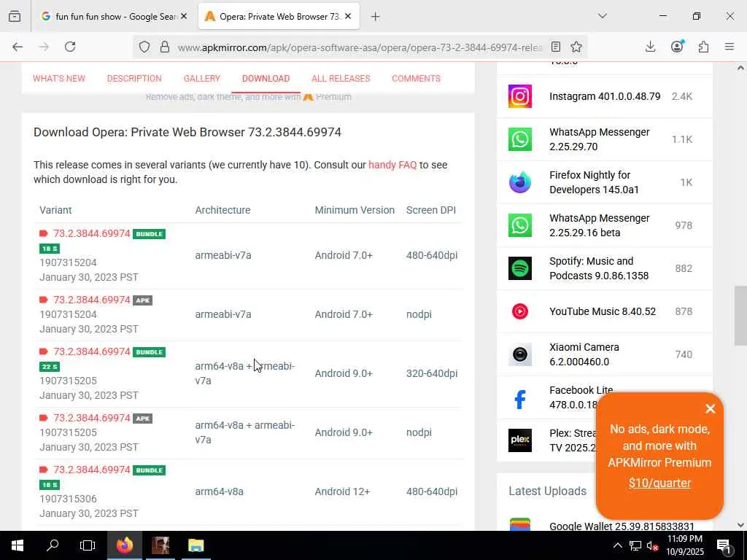Open Xiaomi Camera 6.2.000460.0 link
Viewport: 747px width, 560px height.
[584, 355]
